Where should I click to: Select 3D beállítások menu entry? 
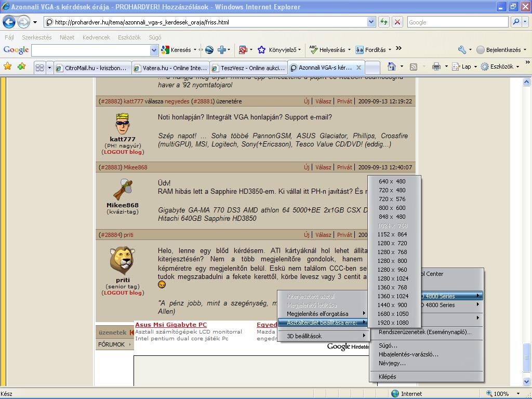tap(323, 336)
